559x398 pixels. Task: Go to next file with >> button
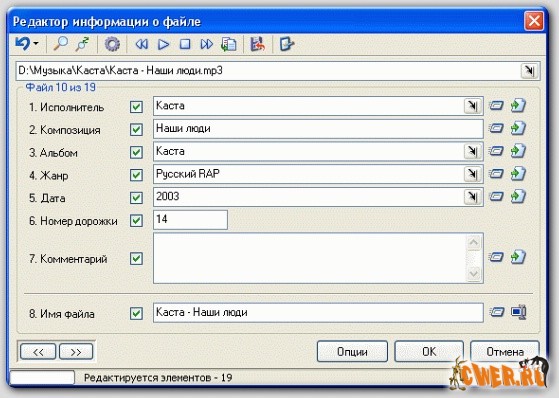[76, 352]
